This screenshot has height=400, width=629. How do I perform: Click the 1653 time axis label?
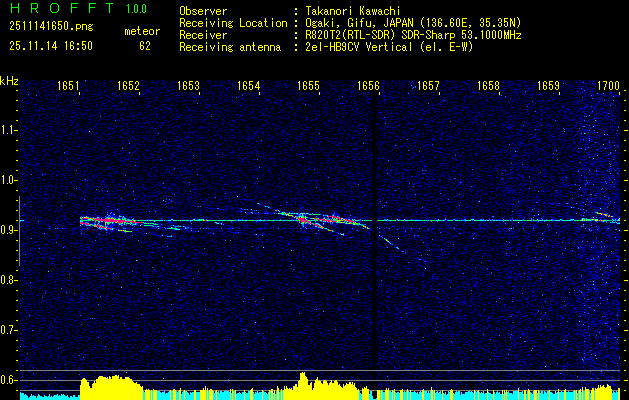189,86
